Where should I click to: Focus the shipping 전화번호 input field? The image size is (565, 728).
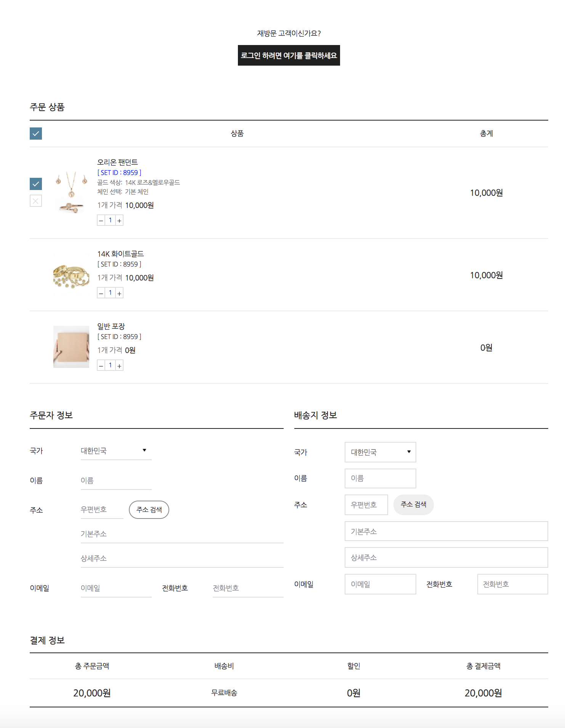[513, 584]
